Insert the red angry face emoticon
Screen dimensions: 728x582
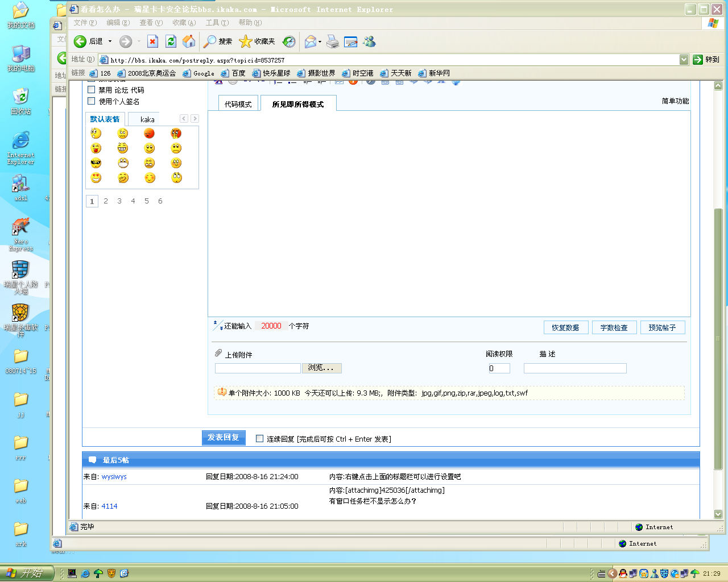[149, 134]
